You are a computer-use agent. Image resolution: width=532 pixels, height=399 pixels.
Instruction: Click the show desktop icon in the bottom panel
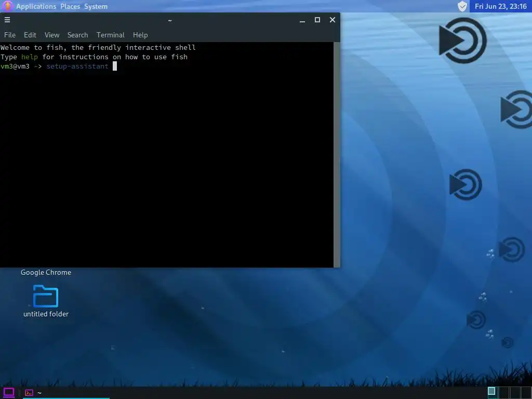click(9, 393)
